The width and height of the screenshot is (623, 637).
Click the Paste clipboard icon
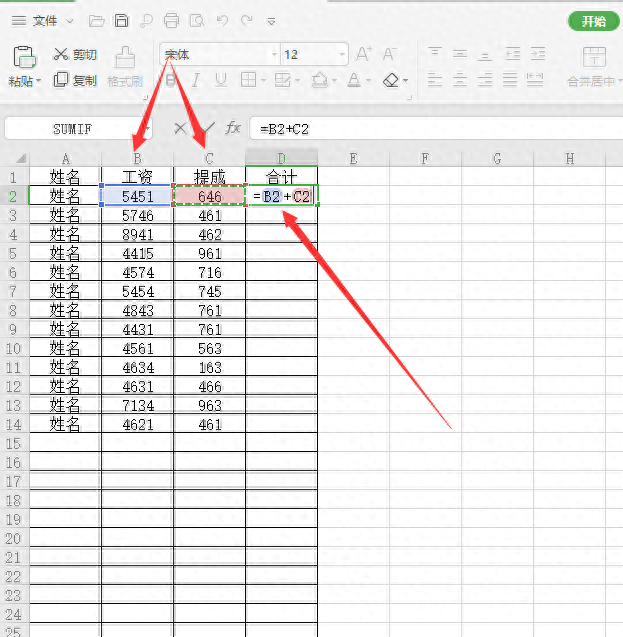tap(24, 56)
